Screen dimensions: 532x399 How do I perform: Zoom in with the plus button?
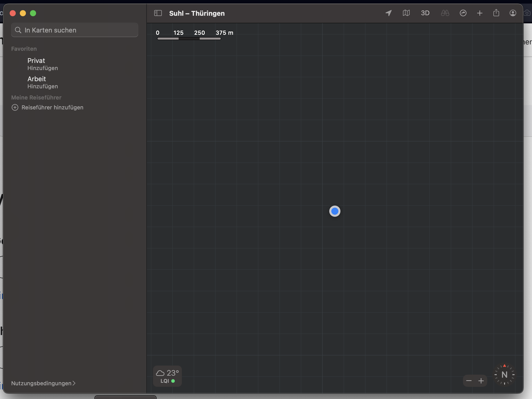(481, 381)
